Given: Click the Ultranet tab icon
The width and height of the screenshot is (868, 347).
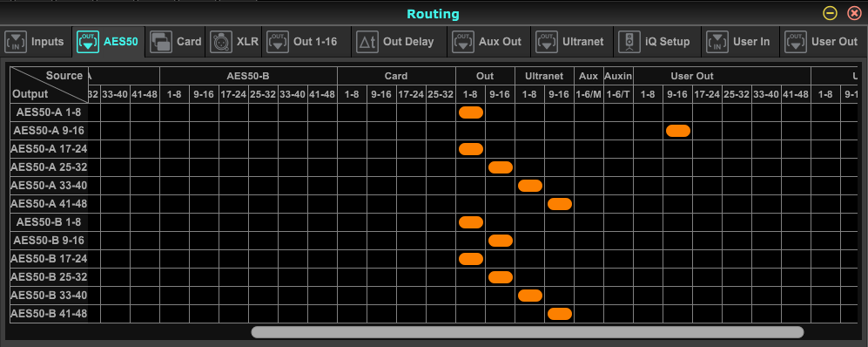Looking at the screenshot, I should click(x=547, y=42).
